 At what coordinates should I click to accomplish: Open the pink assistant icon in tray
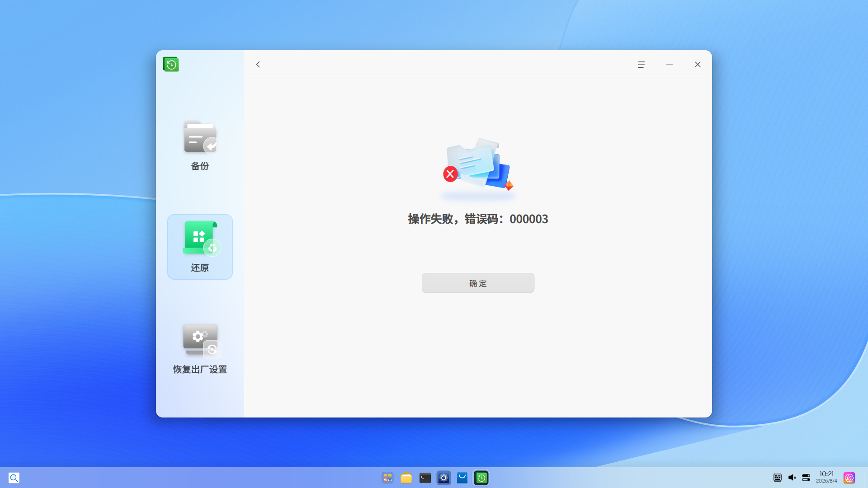click(849, 478)
